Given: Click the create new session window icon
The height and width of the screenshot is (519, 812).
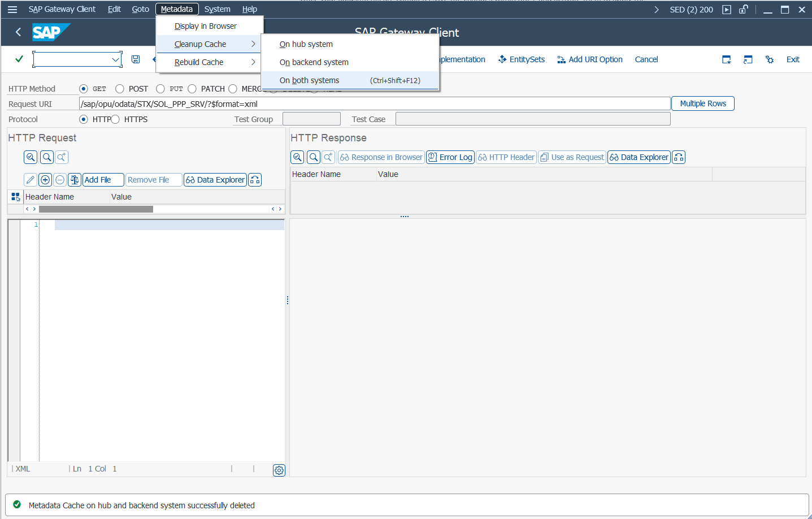Looking at the screenshot, I should pyautogui.click(x=727, y=59).
